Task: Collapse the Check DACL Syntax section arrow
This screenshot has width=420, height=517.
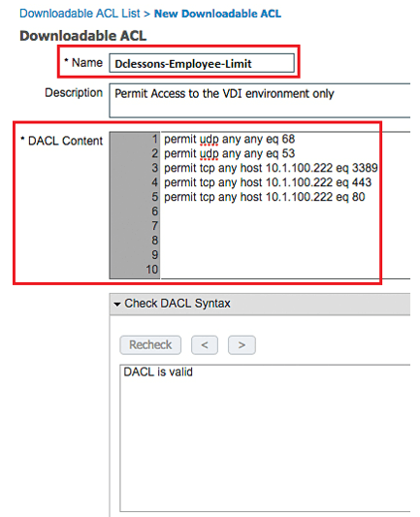Action: pos(117,304)
